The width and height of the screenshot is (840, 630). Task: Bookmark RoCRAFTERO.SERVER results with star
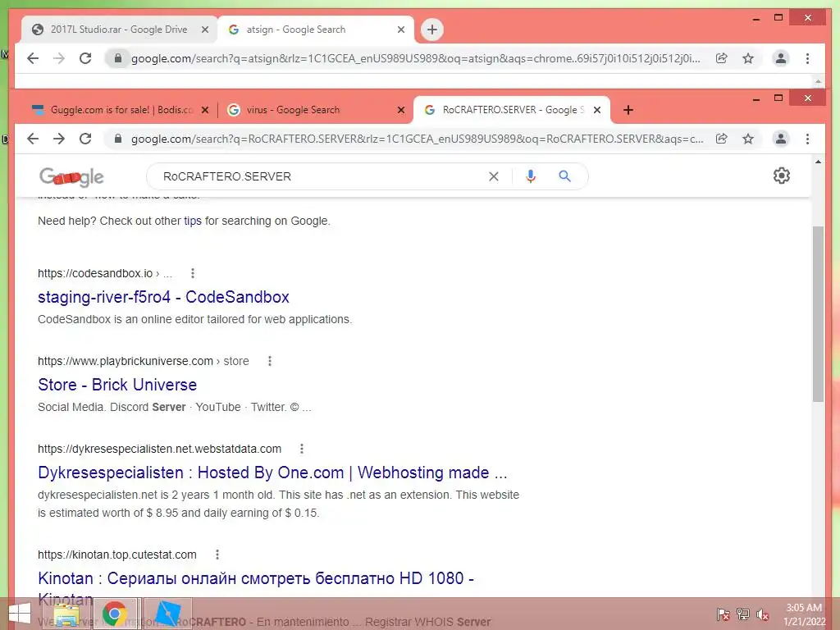tap(748, 139)
